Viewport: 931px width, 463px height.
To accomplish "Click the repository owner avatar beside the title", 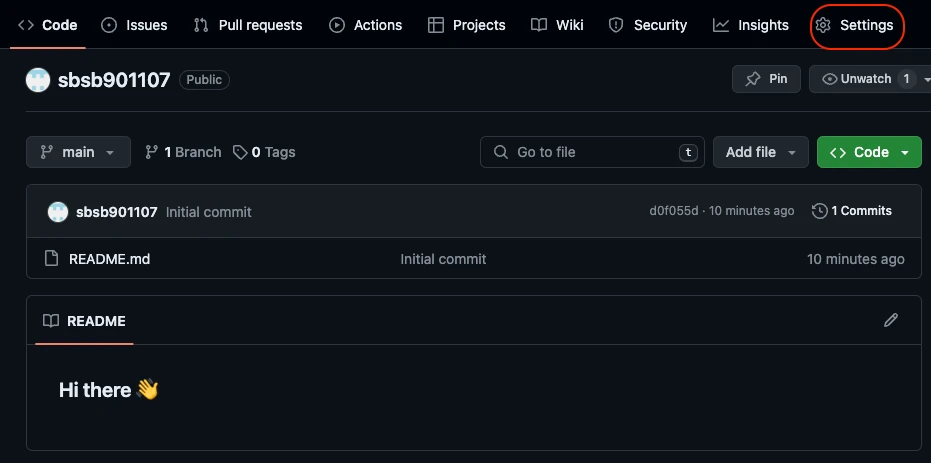I will pos(38,80).
